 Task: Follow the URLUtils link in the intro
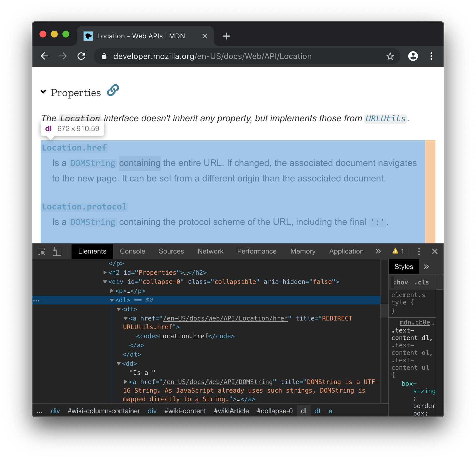(386, 118)
